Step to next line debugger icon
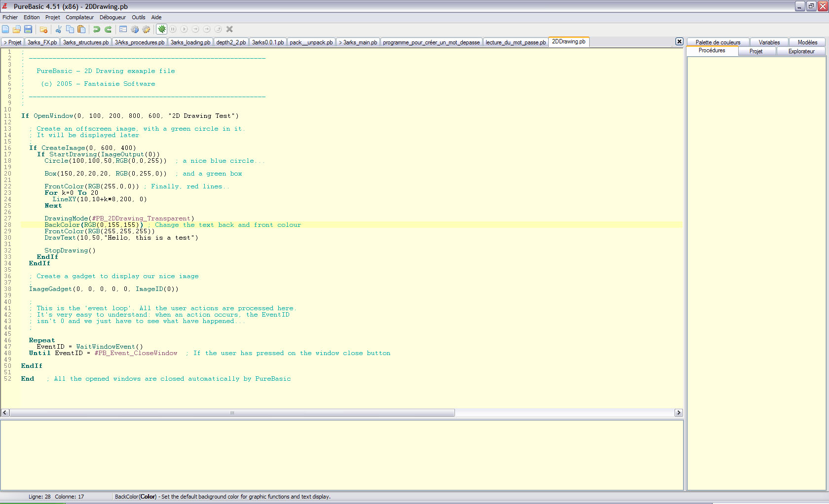 (195, 30)
